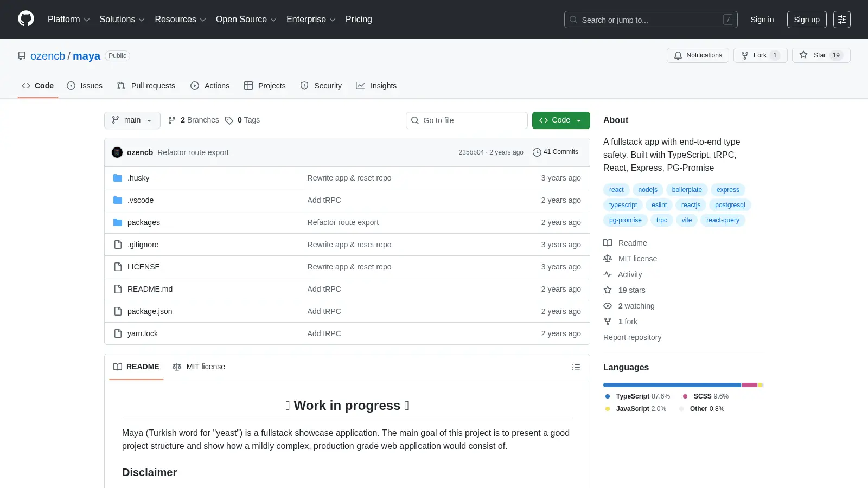Click the pg-promise topic tag

click(626, 220)
